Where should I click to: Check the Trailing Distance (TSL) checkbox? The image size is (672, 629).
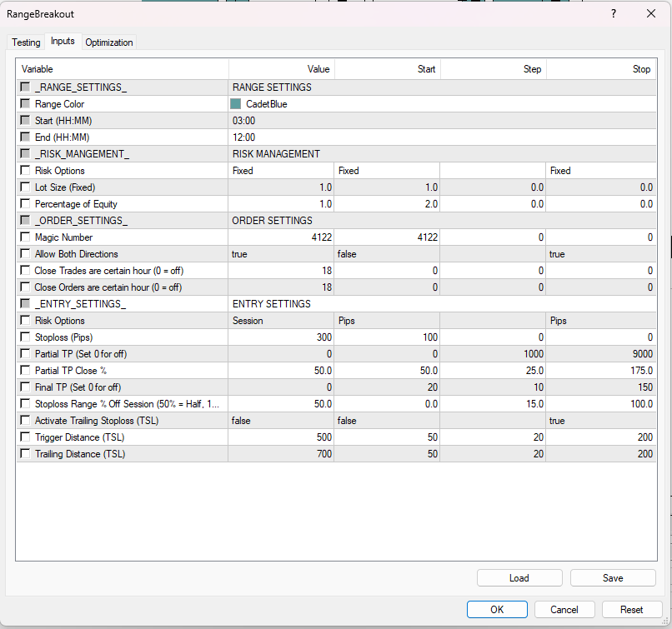[x=25, y=453]
